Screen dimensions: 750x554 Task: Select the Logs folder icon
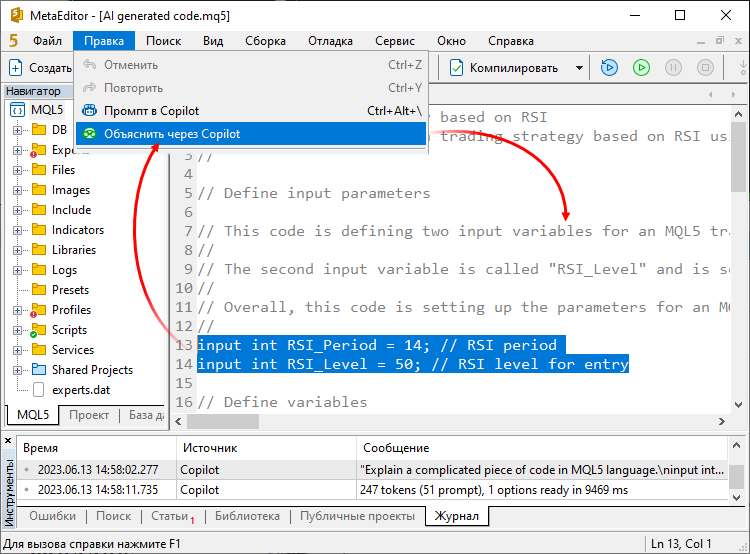pyautogui.click(x=39, y=270)
